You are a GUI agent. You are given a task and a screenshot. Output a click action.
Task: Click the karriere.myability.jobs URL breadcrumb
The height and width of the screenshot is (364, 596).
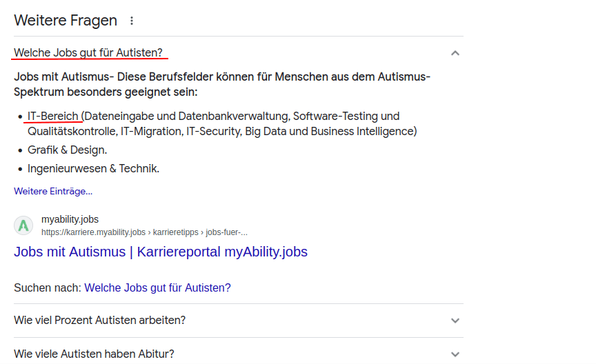[144, 232]
